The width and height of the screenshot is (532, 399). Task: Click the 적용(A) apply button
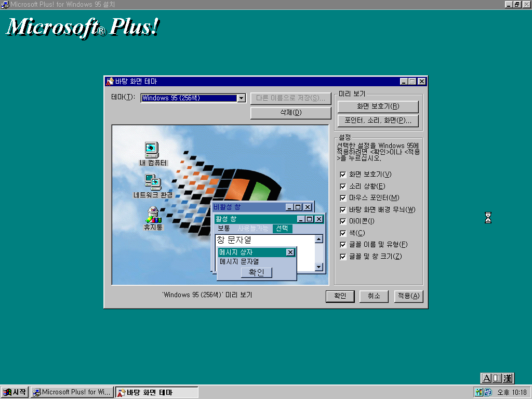408,296
